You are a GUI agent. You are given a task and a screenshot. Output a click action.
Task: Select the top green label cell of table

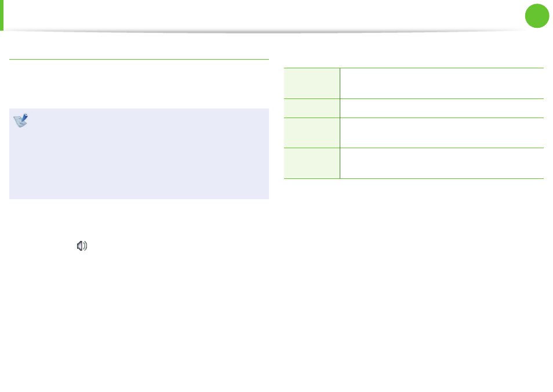pyautogui.click(x=312, y=83)
